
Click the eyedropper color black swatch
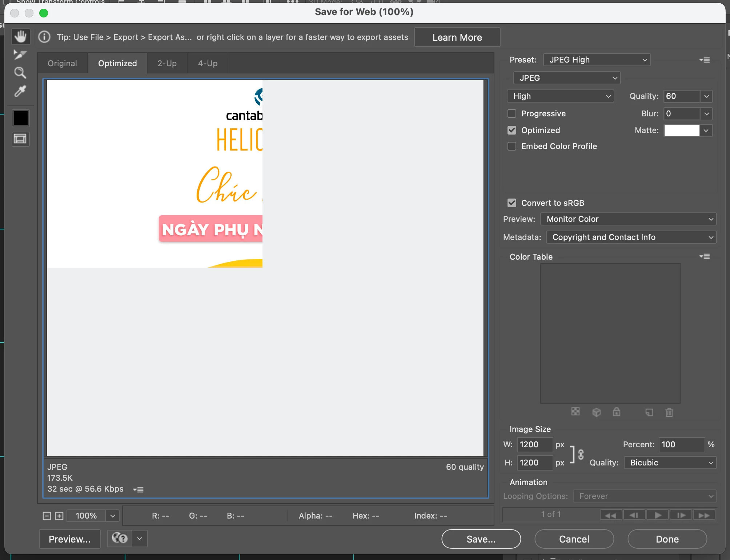(20, 118)
